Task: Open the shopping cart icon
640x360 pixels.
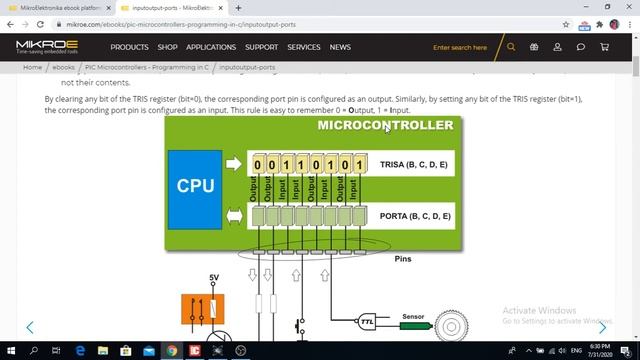Action: (604, 47)
